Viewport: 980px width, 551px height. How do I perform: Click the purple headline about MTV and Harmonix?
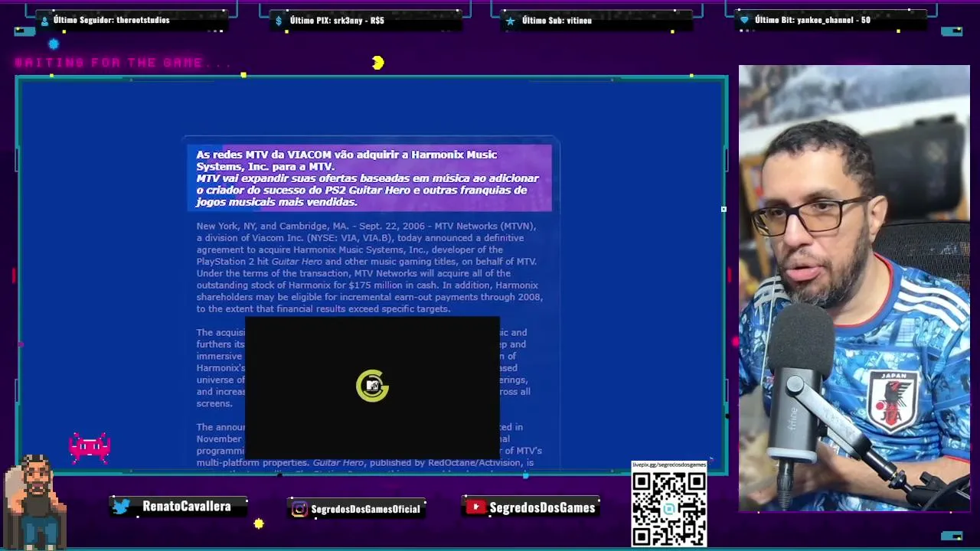tap(369, 178)
